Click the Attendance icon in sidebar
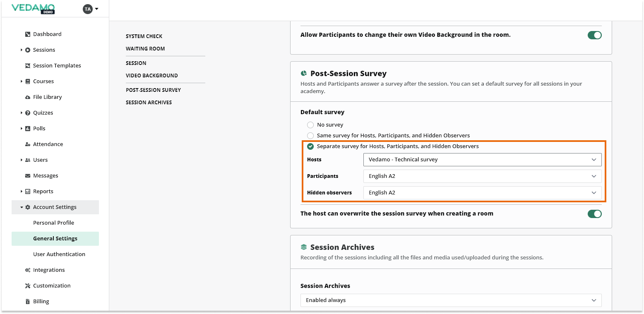 point(28,144)
